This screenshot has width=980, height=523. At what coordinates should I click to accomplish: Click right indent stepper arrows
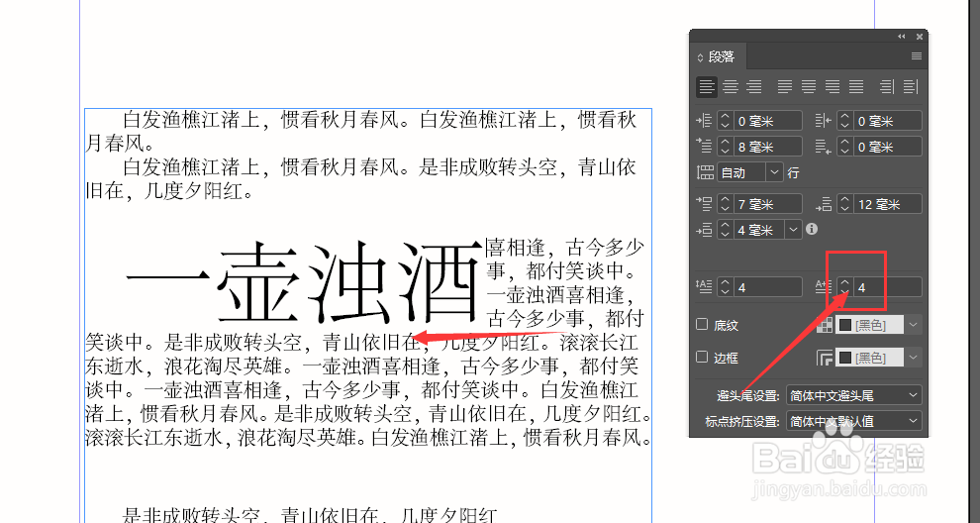[844, 121]
